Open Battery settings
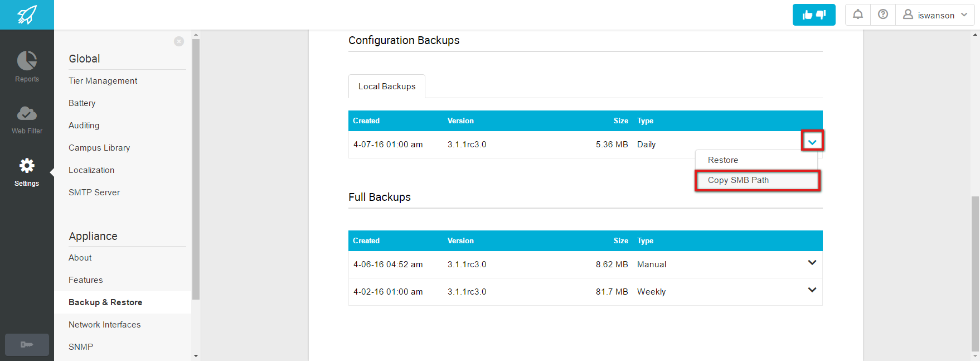This screenshot has height=361, width=980. pyautogui.click(x=82, y=103)
